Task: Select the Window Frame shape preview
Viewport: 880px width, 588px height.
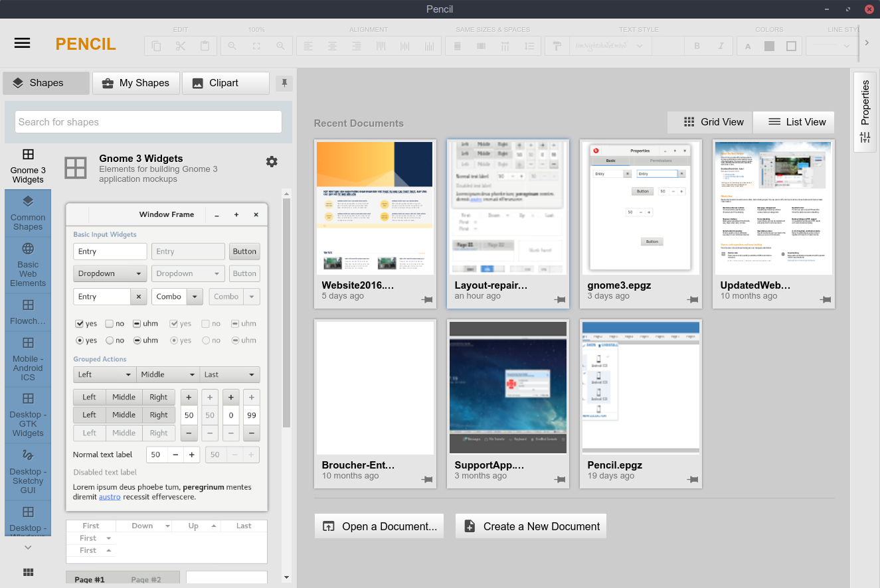Action: tap(167, 357)
